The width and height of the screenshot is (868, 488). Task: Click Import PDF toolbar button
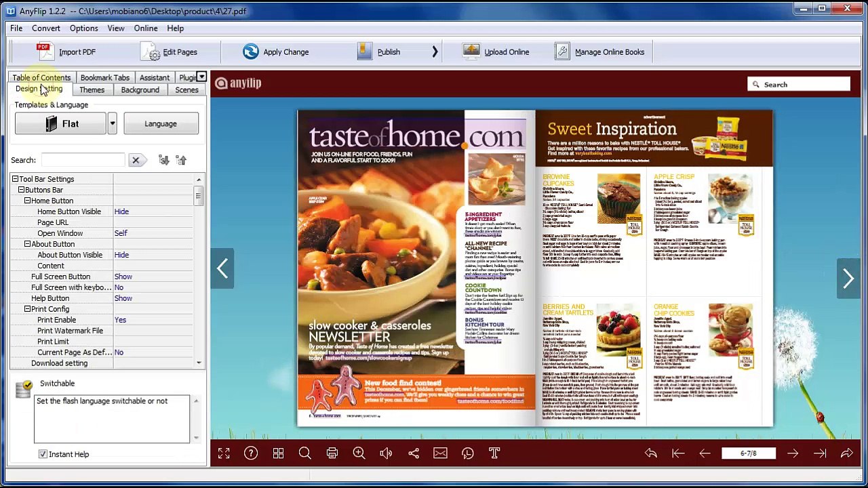pyautogui.click(x=66, y=52)
